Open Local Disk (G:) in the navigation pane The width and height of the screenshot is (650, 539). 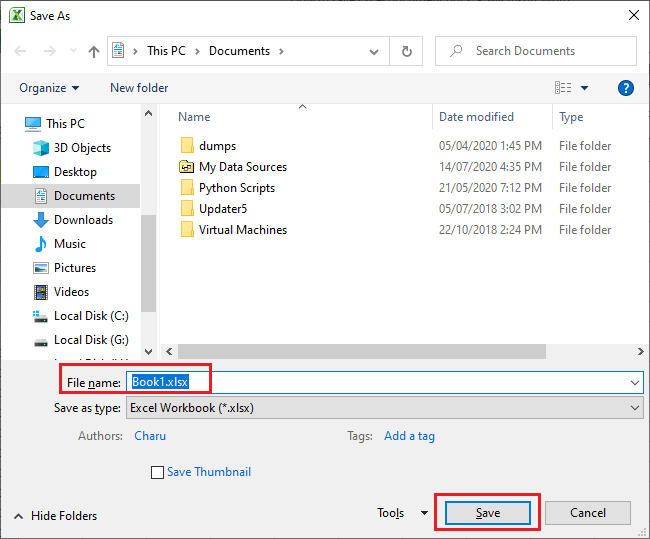91,340
